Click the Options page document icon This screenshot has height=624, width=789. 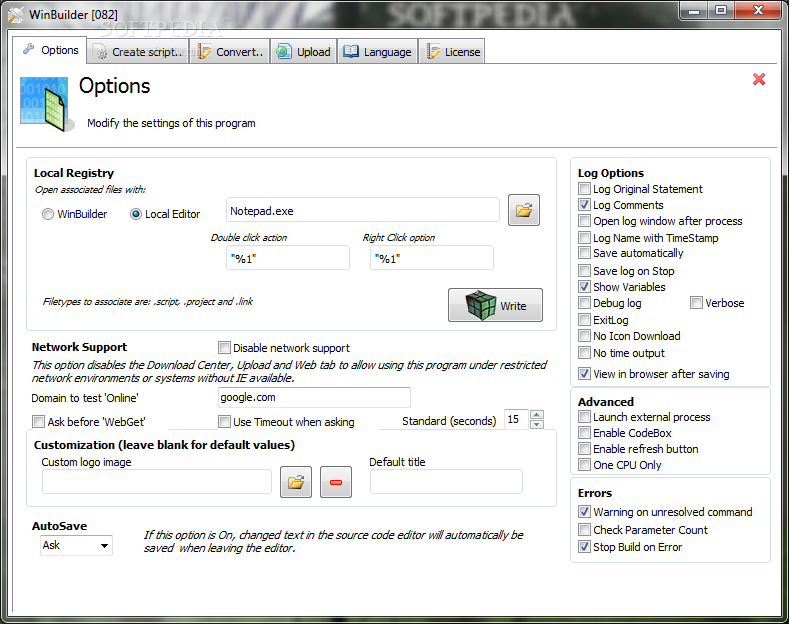[x=45, y=104]
